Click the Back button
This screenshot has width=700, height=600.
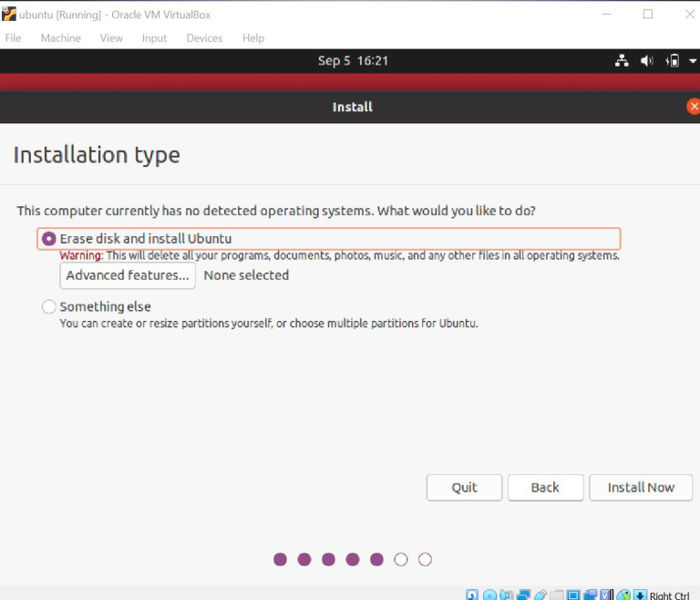[x=545, y=487]
